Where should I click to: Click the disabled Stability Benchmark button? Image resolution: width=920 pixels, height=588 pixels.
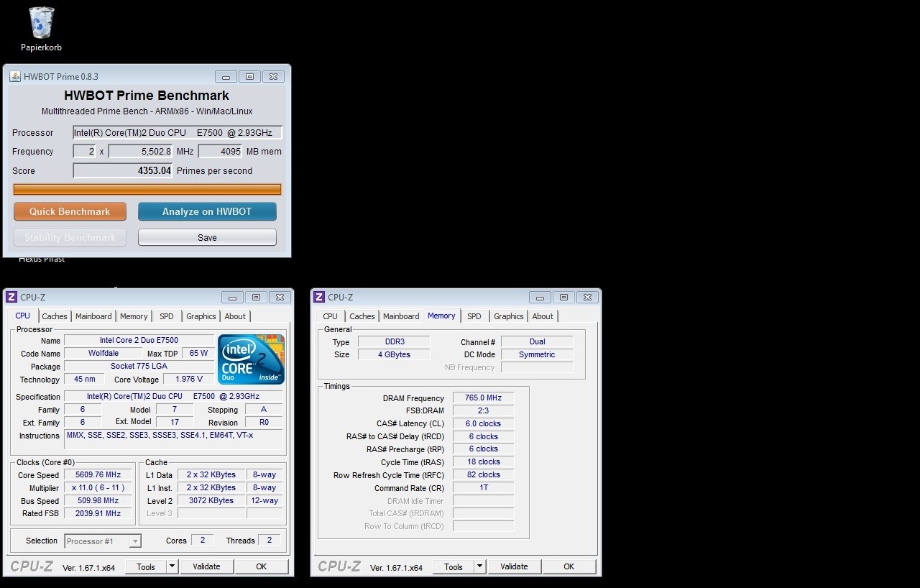tap(70, 237)
